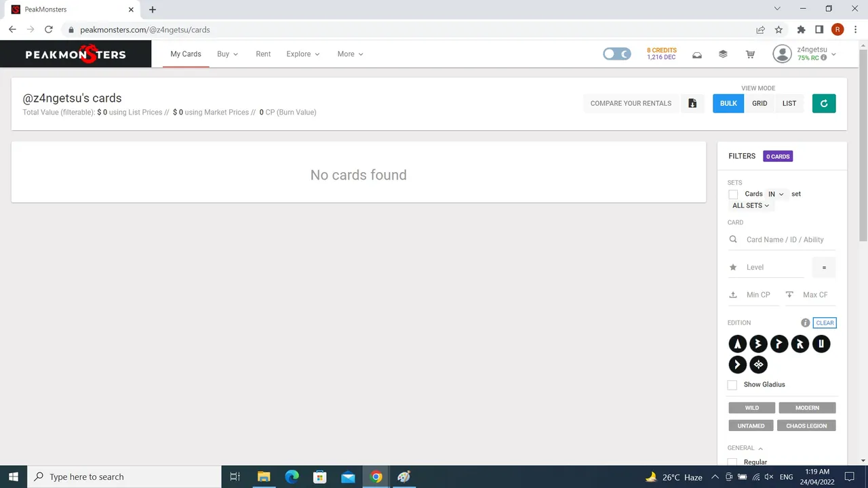Screen dimensions: 868x488
Task: Select the Dice edition arrow icon
Action: pyautogui.click(x=737, y=365)
